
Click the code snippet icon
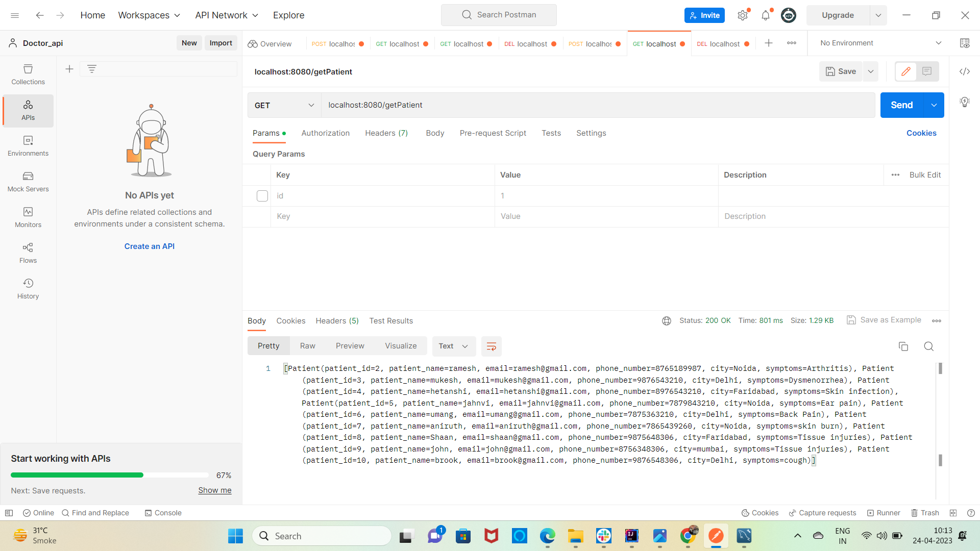click(964, 71)
